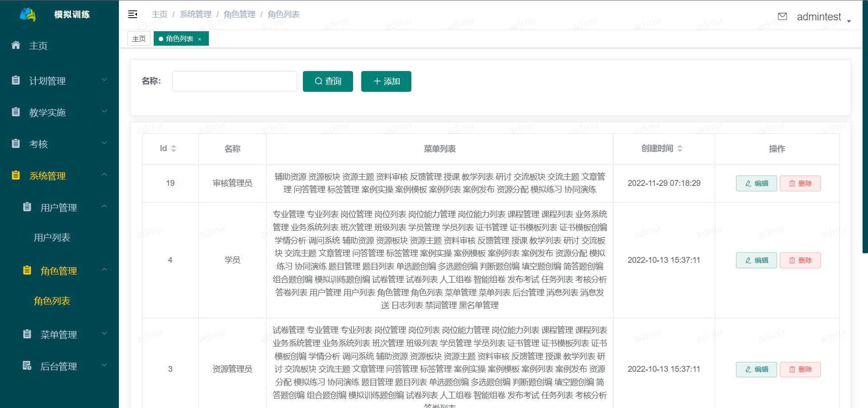Click the 系统管理 sidebar icon
Screen dimensions: 868x408
15,176
